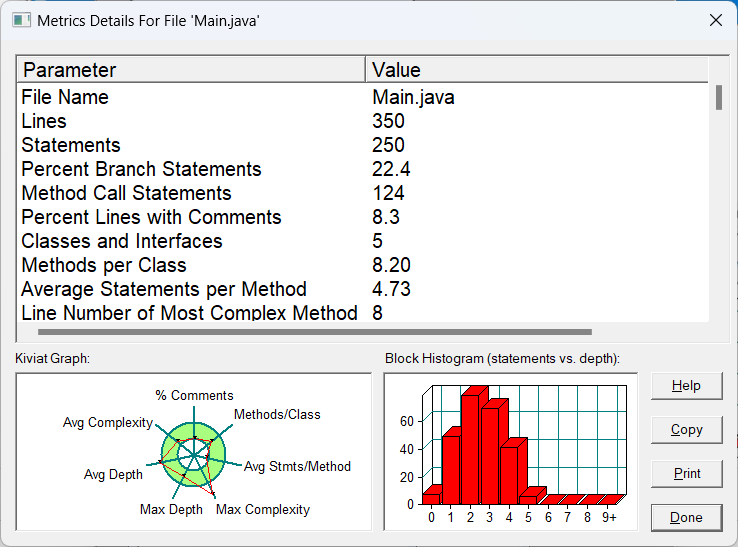Click the value 124
This screenshot has width=738, height=547.
click(388, 193)
